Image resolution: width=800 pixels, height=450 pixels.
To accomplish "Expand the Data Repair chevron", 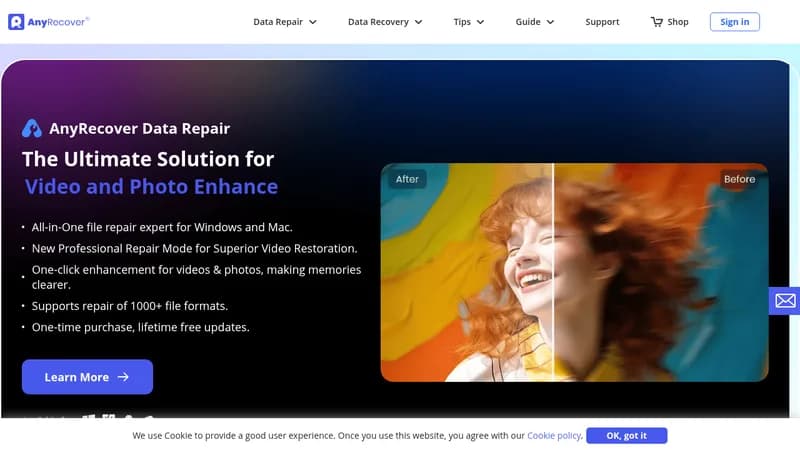I will pos(313,22).
